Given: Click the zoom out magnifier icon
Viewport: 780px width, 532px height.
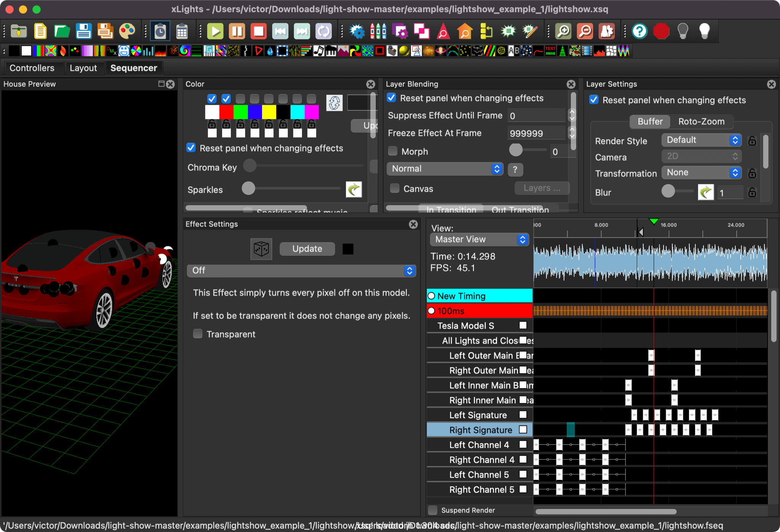Looking at the screenshot, I should coord(585,31).
